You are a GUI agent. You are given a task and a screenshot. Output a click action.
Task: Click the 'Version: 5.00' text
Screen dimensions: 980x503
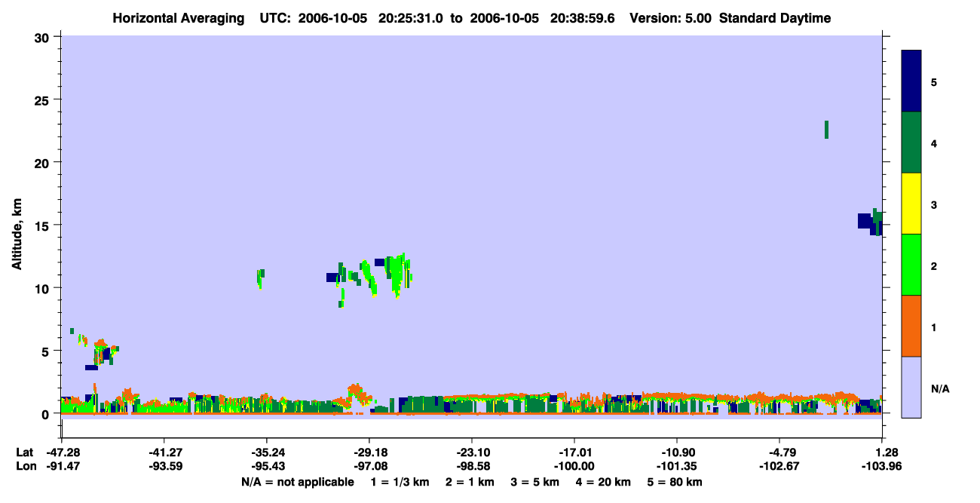click(x=669, y=18)
